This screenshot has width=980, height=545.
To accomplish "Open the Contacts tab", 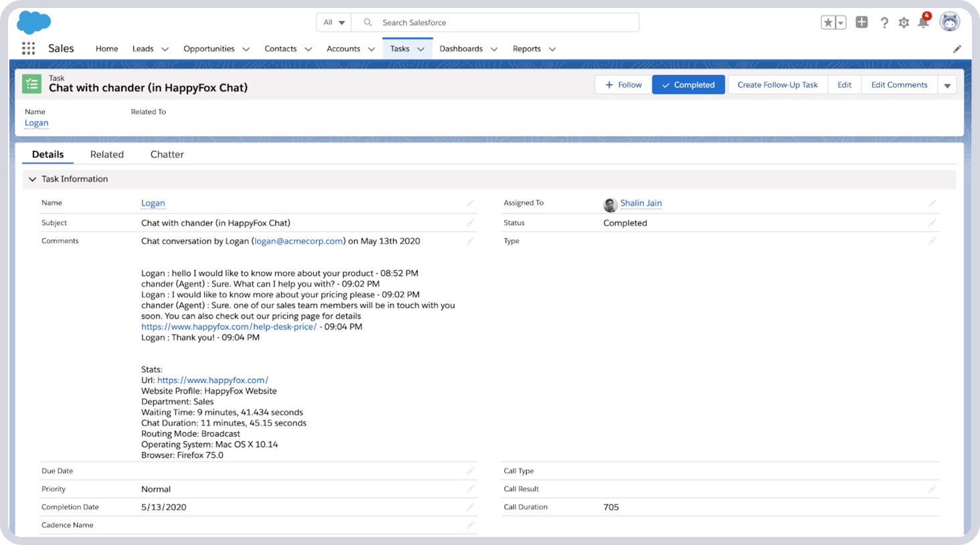I will pyautogui.click(x=280, y=49).
